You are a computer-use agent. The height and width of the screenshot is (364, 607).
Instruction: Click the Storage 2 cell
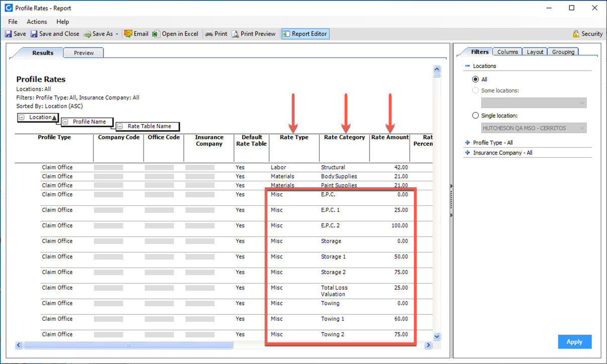[333, 272]
